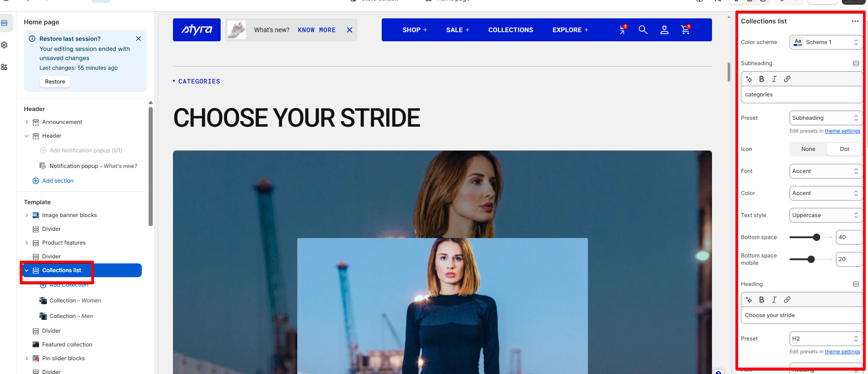Click the women collection preview image

point(442,262)
